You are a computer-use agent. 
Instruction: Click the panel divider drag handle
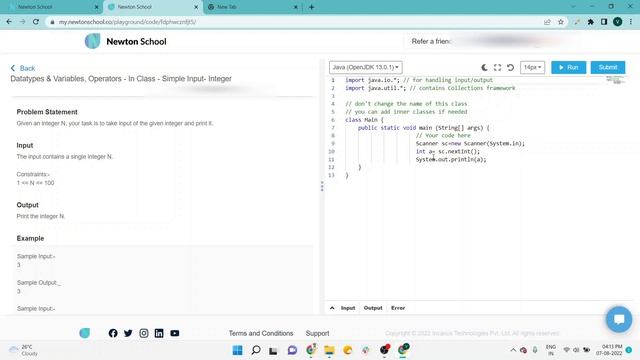pos(322,186)
